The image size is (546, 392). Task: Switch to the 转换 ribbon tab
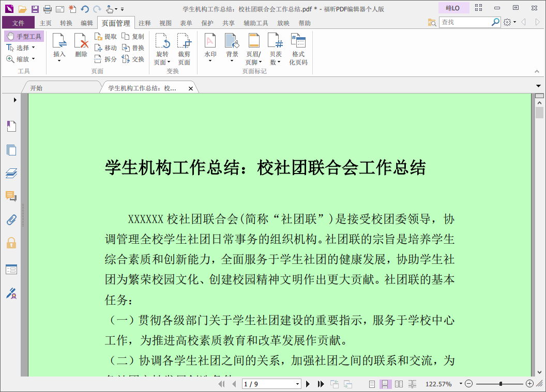pyautogui.click(x=66, y=23)
